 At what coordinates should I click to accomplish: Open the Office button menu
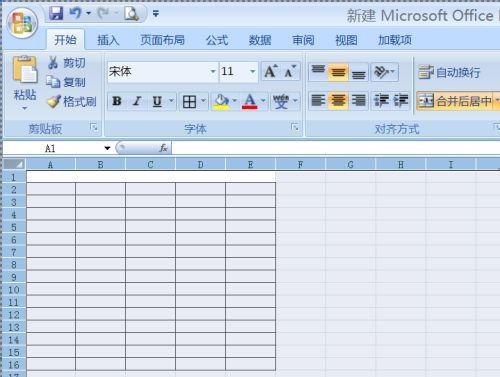(22, 23)
